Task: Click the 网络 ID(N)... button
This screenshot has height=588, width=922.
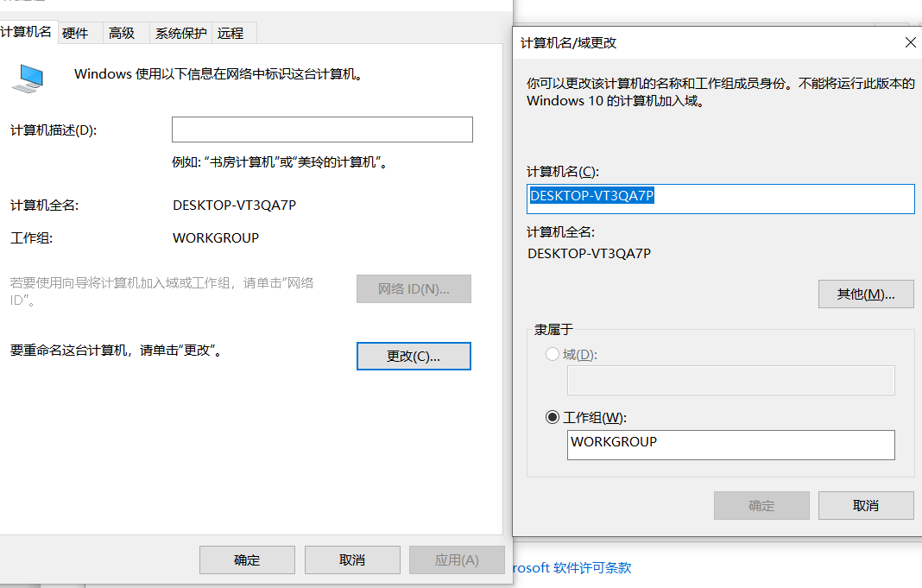Action: (x=414, y=289)
